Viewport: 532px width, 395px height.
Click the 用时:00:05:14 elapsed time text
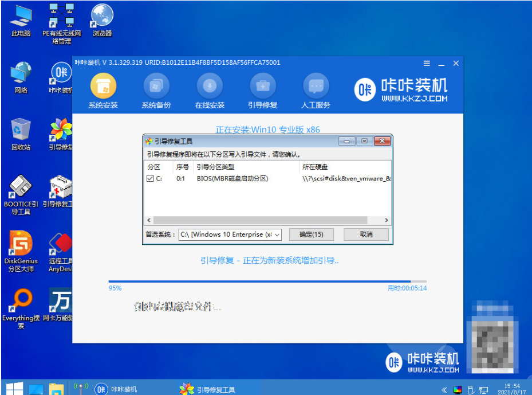click(x=407, y=288)
